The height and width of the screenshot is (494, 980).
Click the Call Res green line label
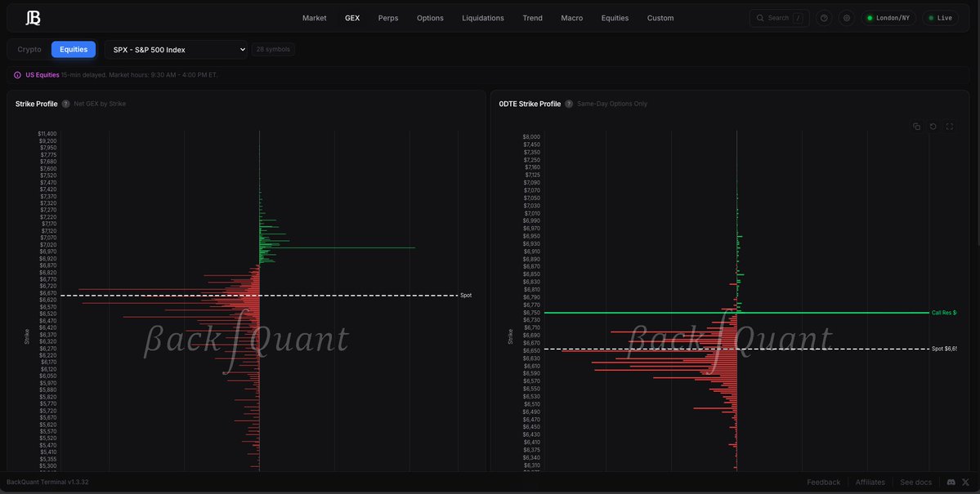pos(944,313)
